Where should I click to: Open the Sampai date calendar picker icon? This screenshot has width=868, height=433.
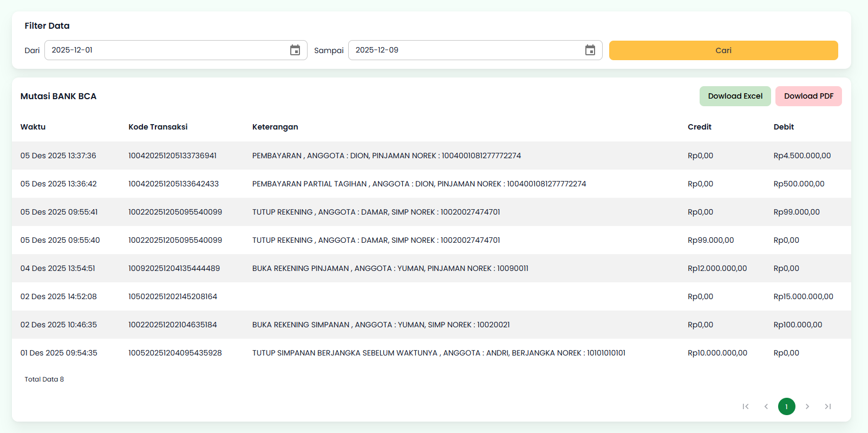click(x=590, y=50)
